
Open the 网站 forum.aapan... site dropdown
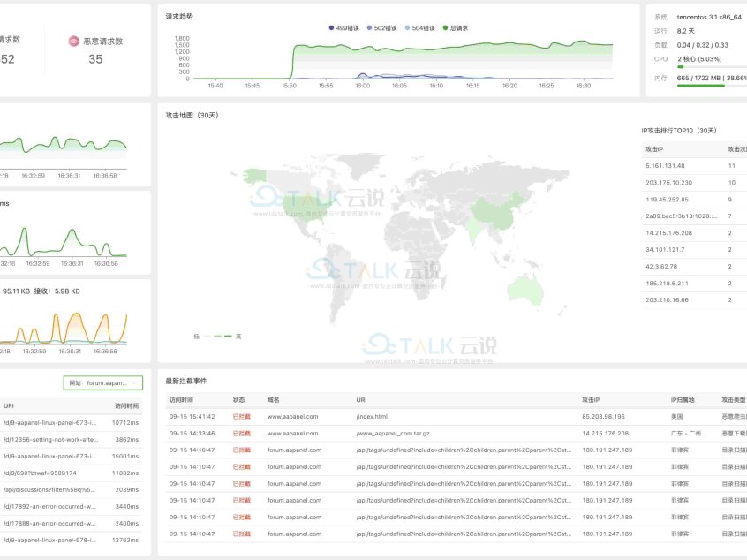[x=103, y=382]
